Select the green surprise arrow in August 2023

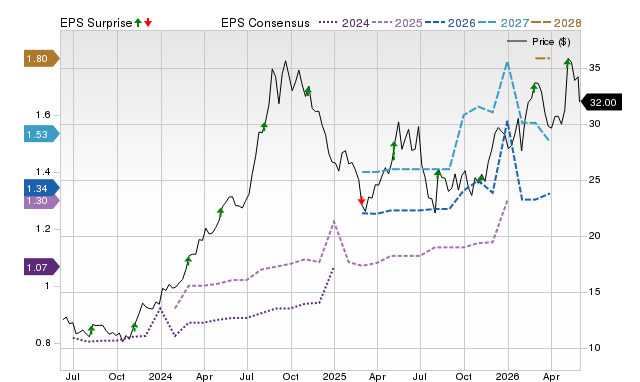coord(91,330)
